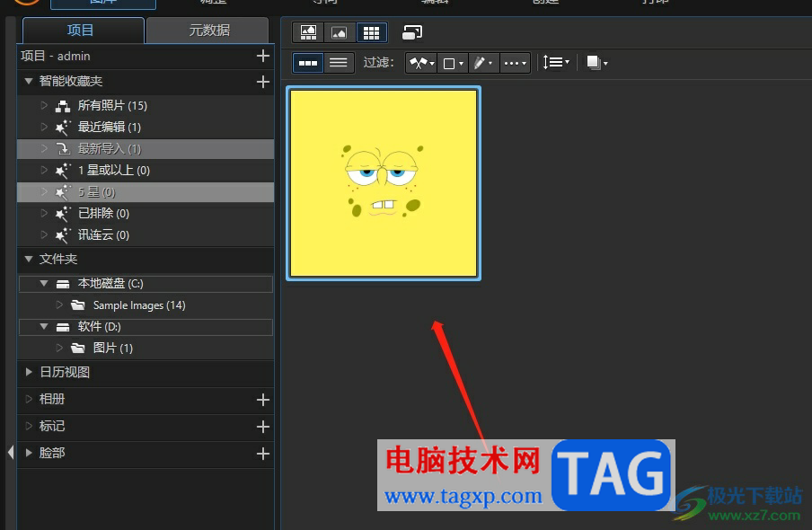Create a new album with 相册 plus
812x530 pixels.
pyautogui.click(x=262, y=400)
